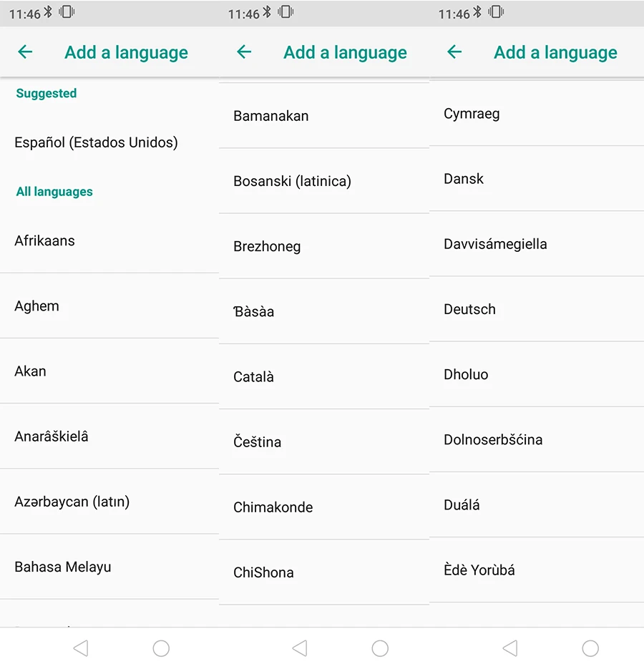Choose Afrikaans from all languages
The image size is (644, 669).
pyautogui.click(x=109, y=240)
